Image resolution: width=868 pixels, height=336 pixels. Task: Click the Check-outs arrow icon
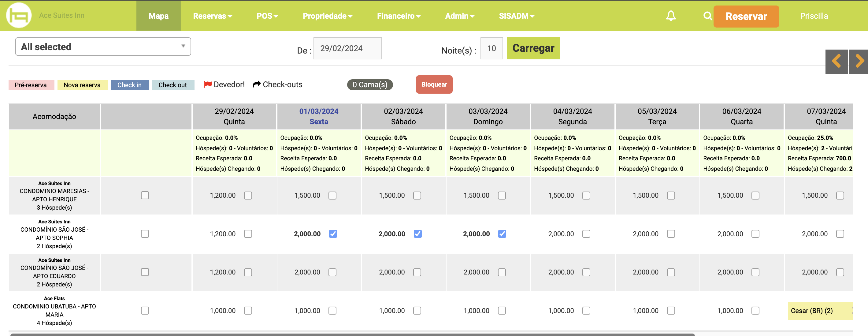(257, 84)
